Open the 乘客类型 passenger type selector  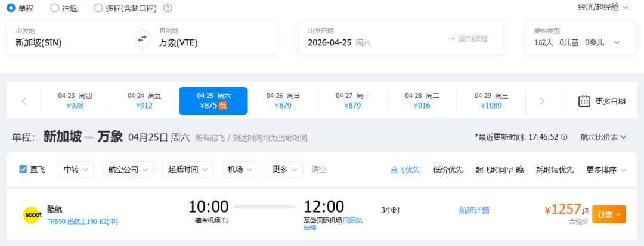[x=577, y=42]
